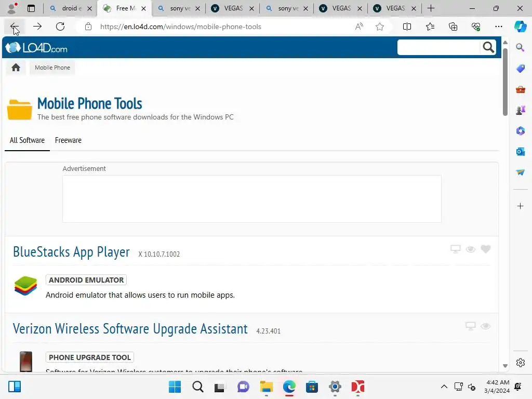Click the LO4D.com logo

coord(36,48)
